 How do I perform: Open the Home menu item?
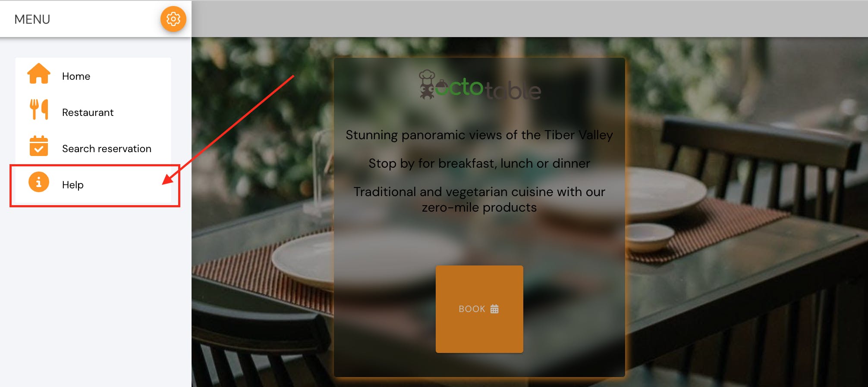[93, 76]
